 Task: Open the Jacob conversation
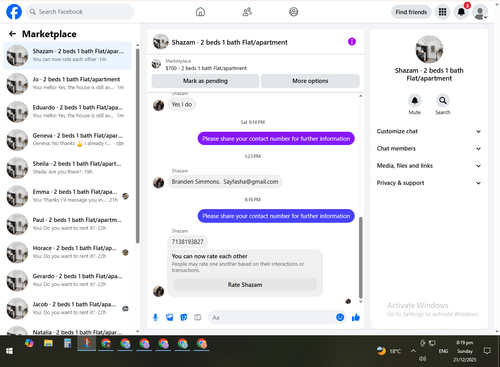tap(67, 309)
